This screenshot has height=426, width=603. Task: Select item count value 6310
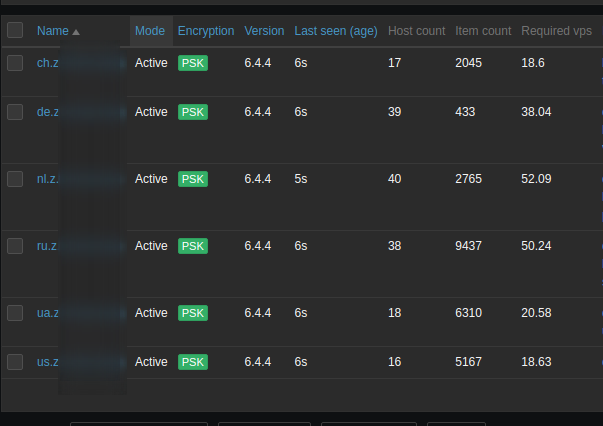(468, 313)
